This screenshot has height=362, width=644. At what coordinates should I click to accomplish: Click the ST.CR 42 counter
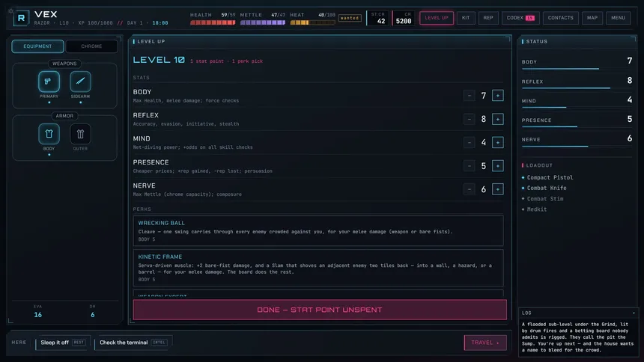pos(378,18)
